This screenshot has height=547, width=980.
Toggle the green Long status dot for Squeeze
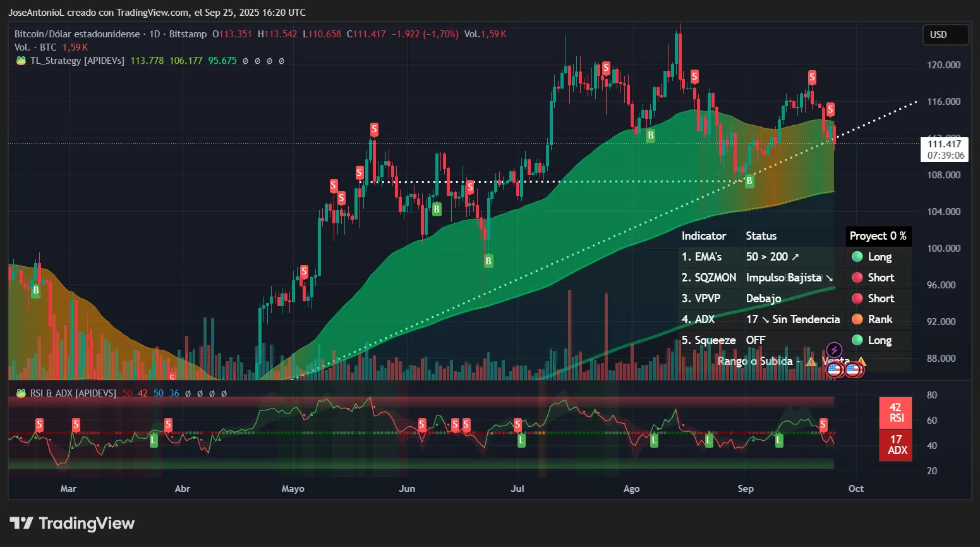click(857, 340)
